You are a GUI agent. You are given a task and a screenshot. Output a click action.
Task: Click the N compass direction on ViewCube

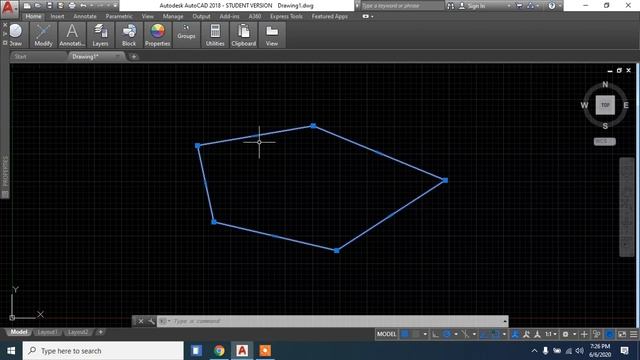pyautogui.click(x=605, y=84)
